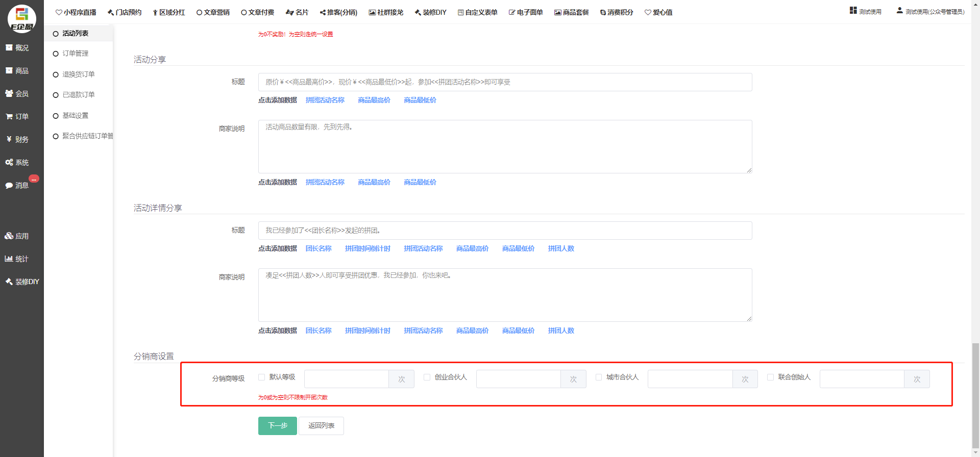The image size is (980, 457).
Task: Open the 公众号管理员 user menu
Action: click(x=930, y=11)
